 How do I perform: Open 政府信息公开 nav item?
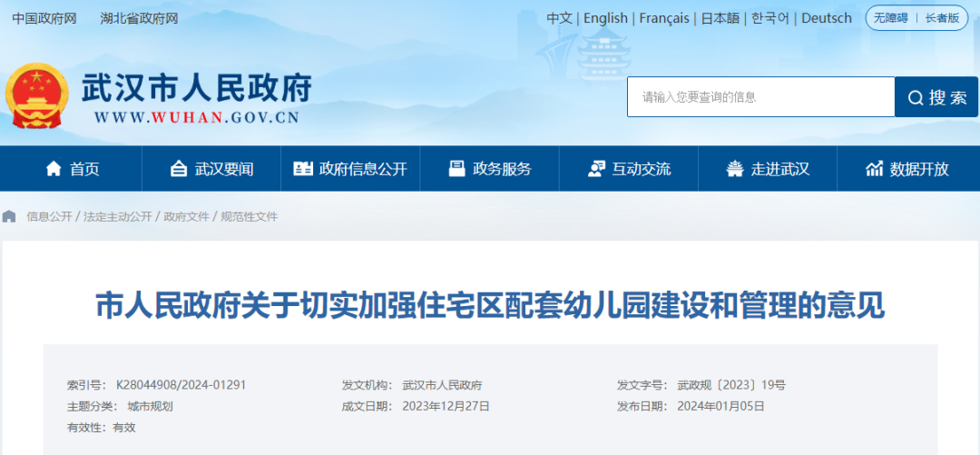click(350, 168)
